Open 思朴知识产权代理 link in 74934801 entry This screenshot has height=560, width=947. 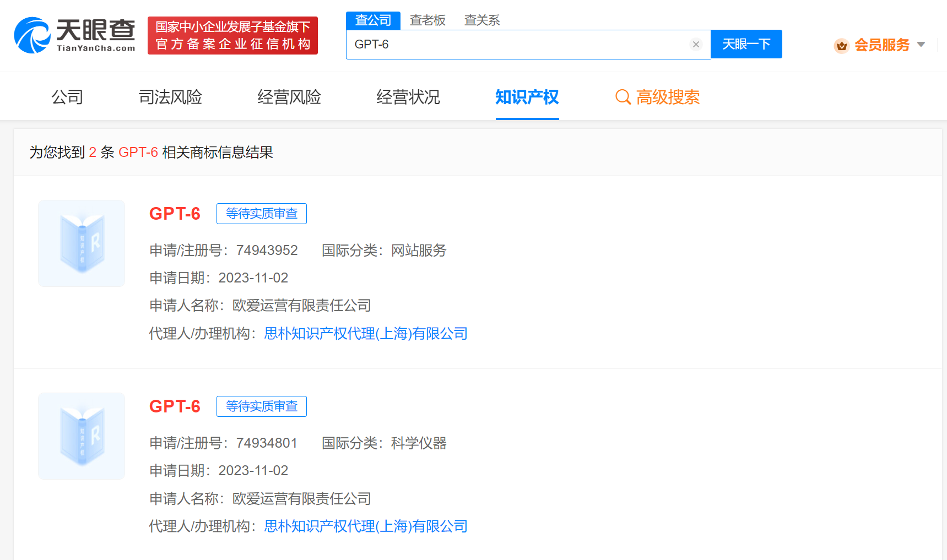(x=366, y=526)
